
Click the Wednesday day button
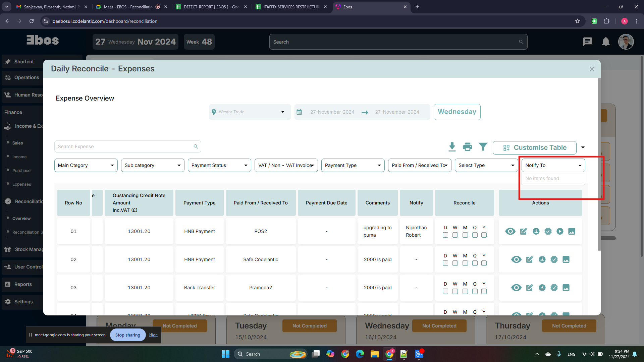click(457, 112)
